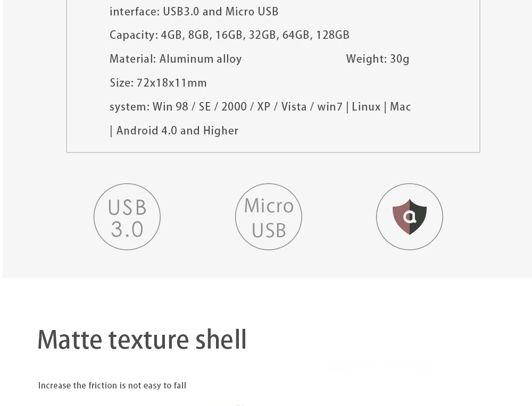Click the word Mac in system list

click(x=400, y=107)
